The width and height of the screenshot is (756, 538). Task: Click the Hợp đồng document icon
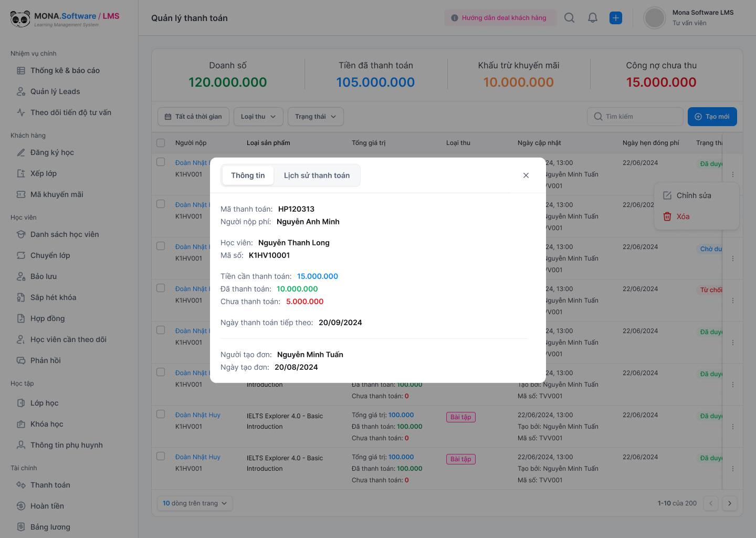pyautogui.click(x=21, y=318)
